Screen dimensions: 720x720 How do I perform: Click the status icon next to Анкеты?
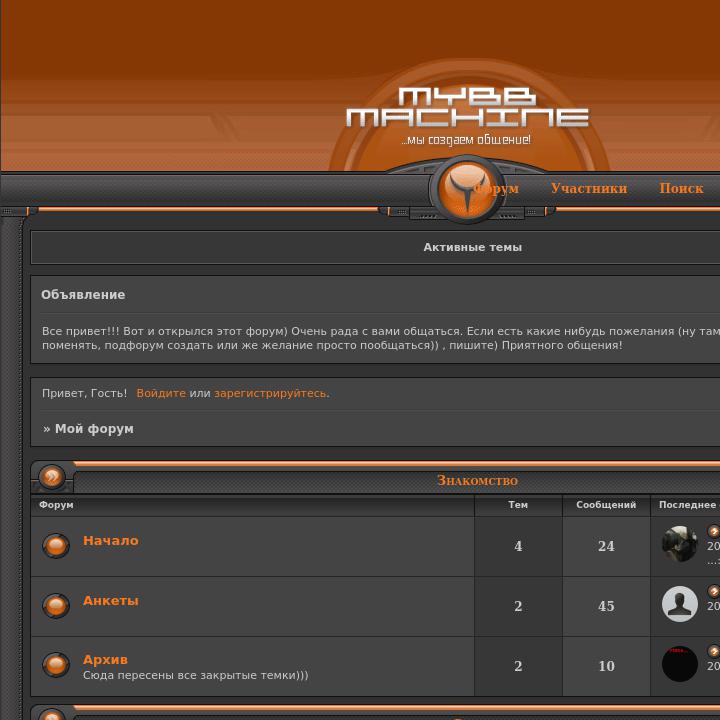point(56,605)
